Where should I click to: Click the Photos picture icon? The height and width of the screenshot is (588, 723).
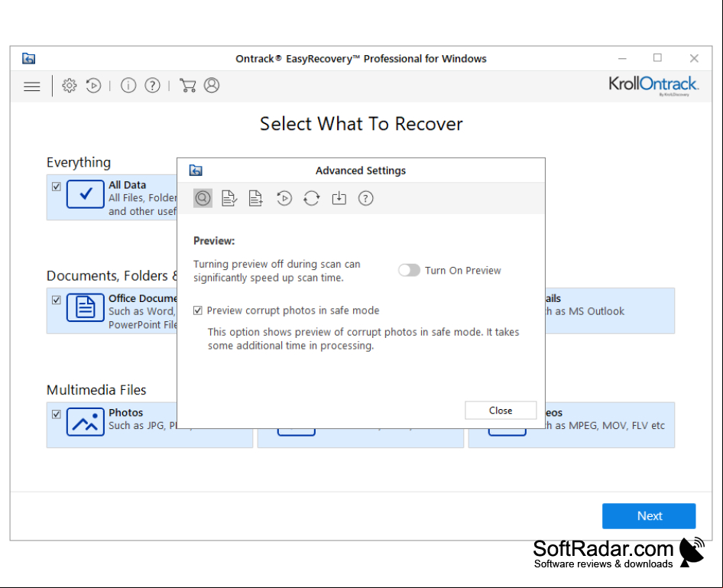click(x=86, y=422)
